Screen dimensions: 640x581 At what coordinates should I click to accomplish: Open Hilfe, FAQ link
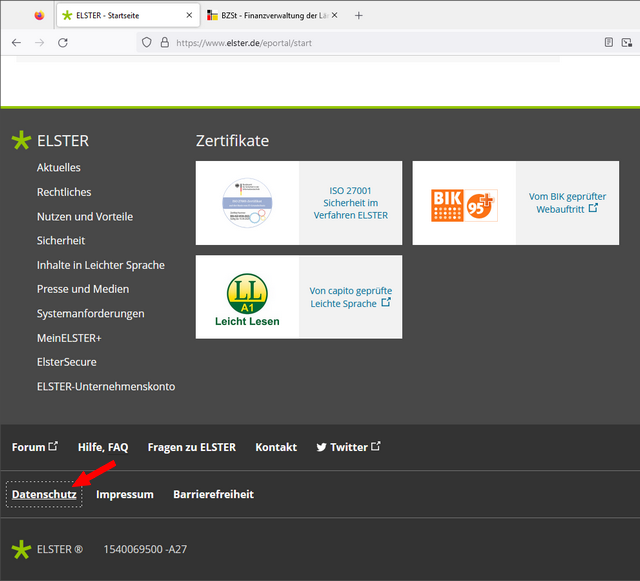point(103,447)
